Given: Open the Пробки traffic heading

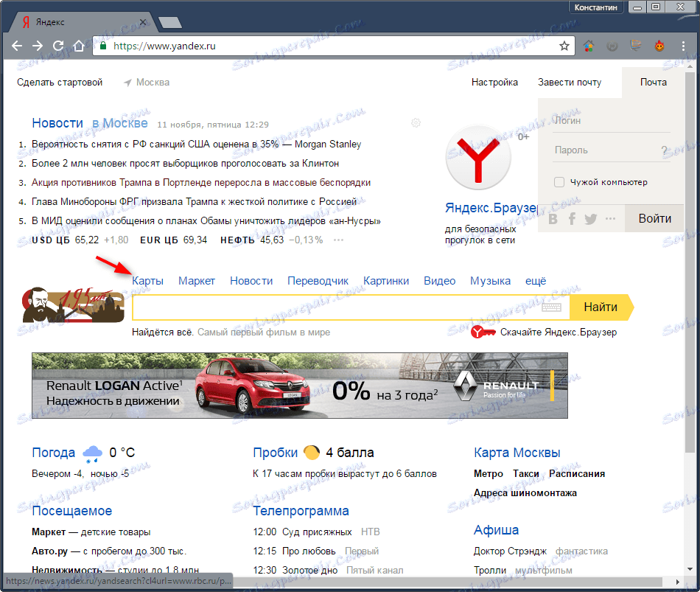Looking at the screenshot, I should click(x=276, y=453).
